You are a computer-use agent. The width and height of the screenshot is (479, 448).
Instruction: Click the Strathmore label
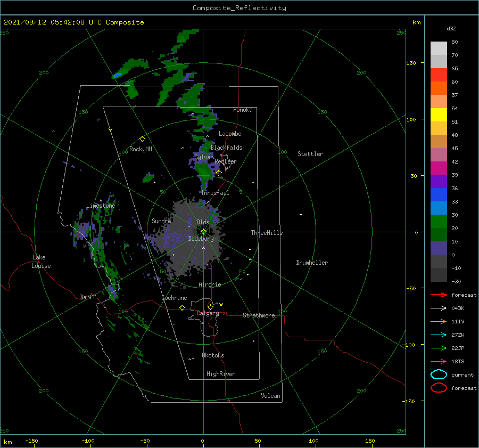click(x=259, y=315)
